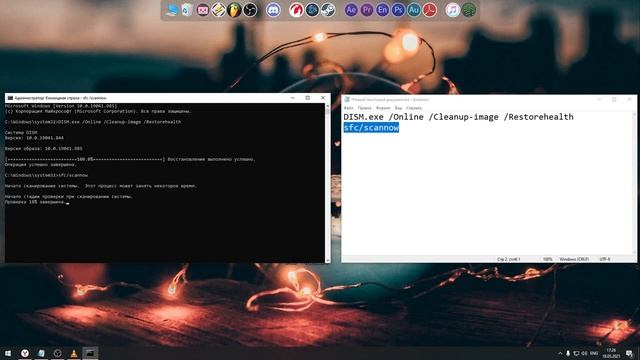Maximize the Command Prompt window
The image size is (640, 360).
coord(307,98)
